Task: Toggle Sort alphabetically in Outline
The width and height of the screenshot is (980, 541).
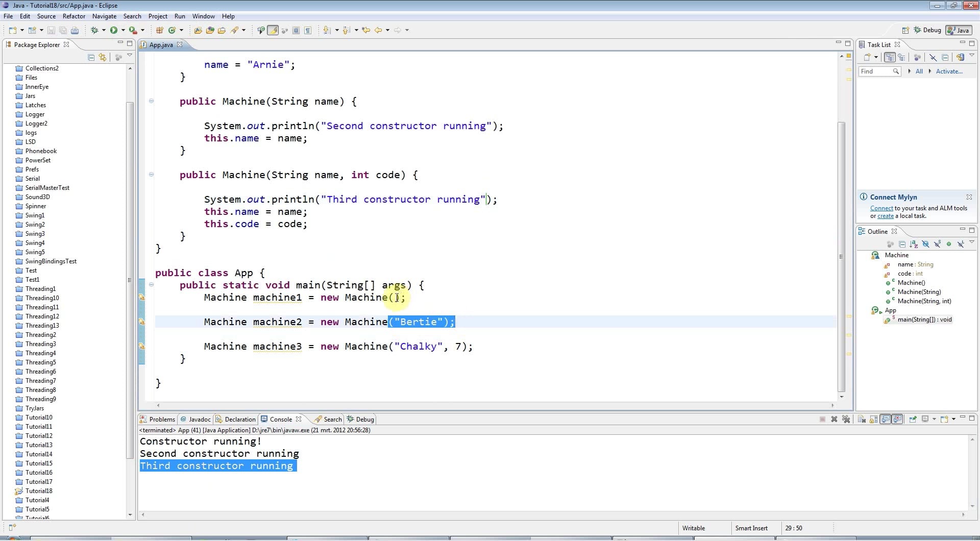Action: click(914, 244)
